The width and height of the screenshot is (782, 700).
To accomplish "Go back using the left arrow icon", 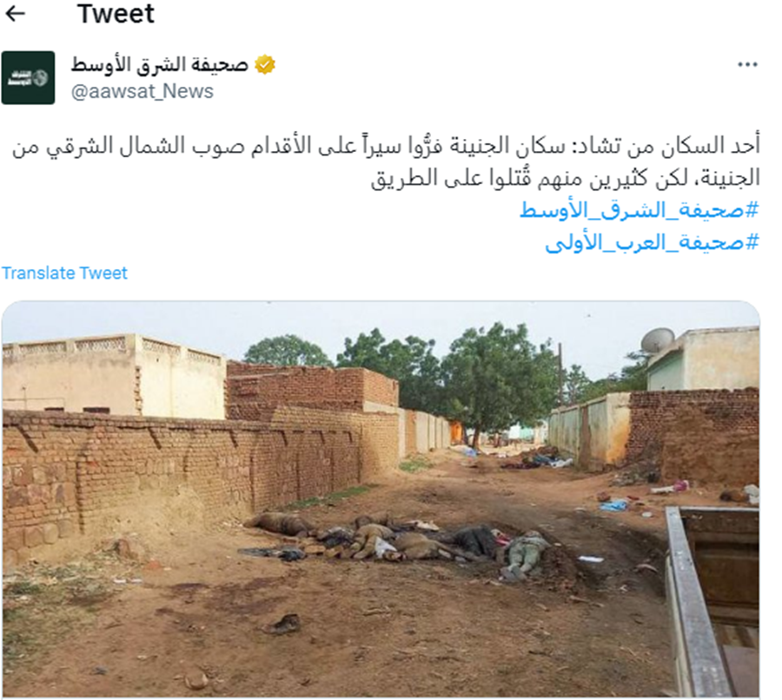I will tap(15, 14).
